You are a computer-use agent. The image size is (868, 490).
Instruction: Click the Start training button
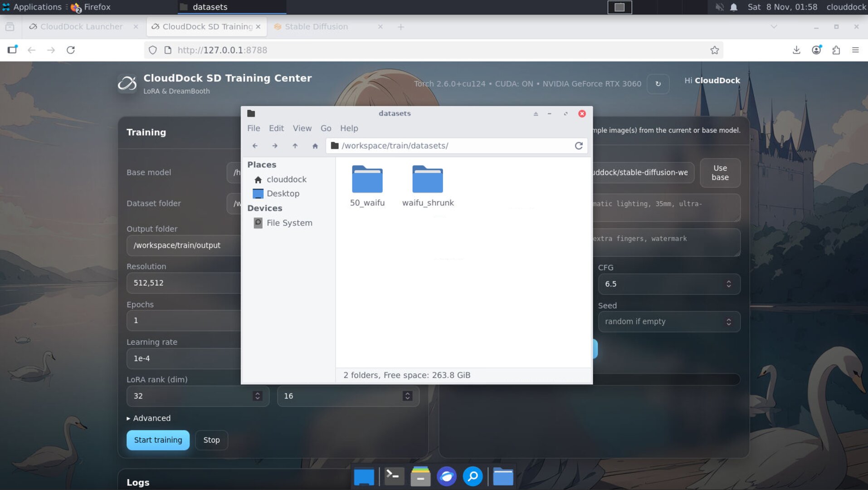click(158, 440)
